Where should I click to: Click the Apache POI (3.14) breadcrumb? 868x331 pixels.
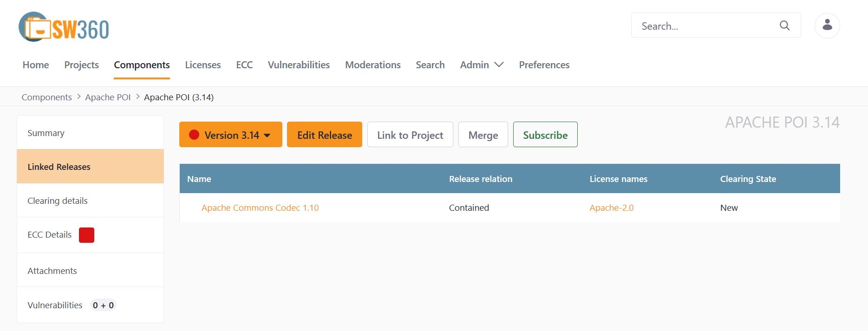coord(179,97)
